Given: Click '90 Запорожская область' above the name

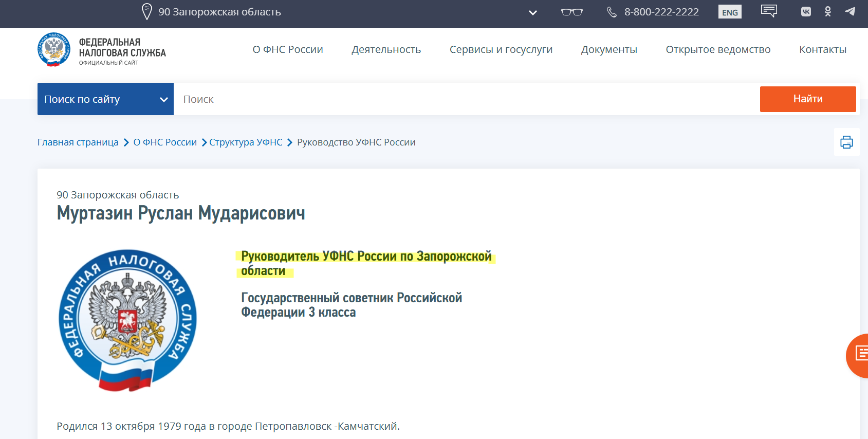Looking at the screenshot, I should pyautogui.click(x=118, y=195).
